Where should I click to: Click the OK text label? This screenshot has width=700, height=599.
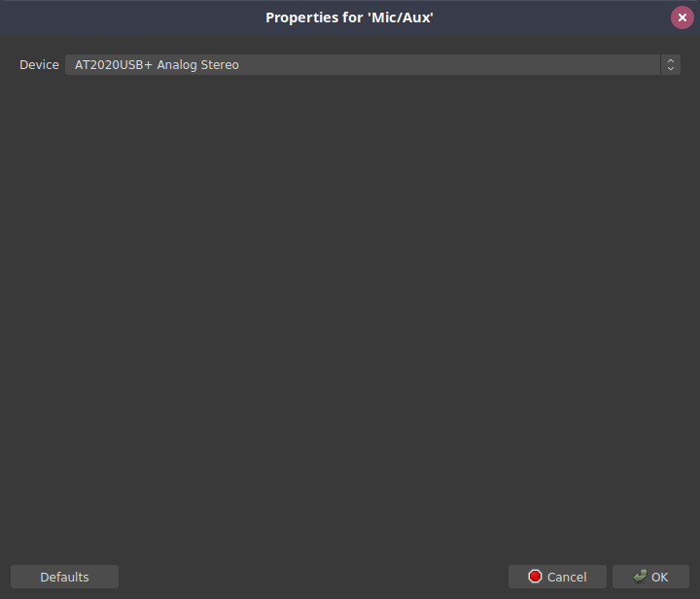(x=660, y=578)
